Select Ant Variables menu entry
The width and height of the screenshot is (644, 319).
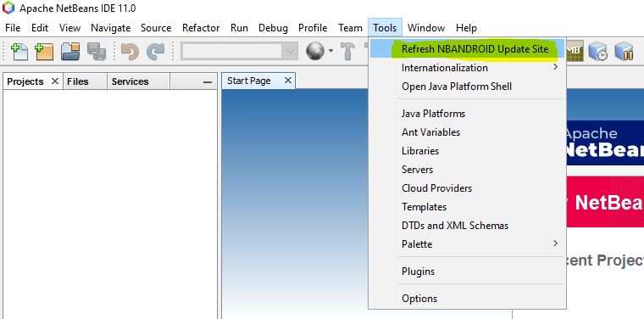tap(468, 132)
